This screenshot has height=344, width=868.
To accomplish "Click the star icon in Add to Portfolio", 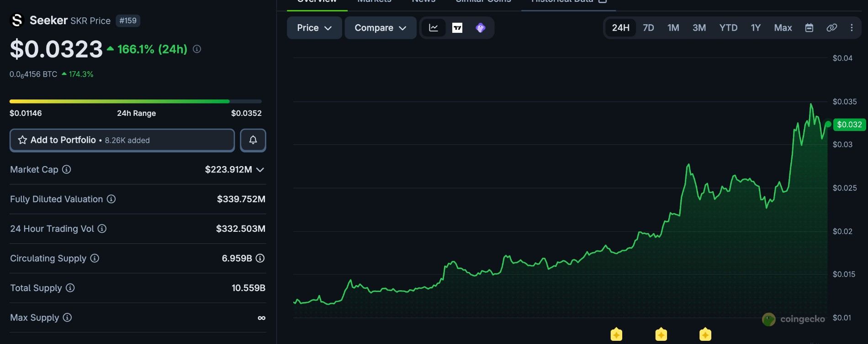I will pyautogui.click(x=22, y=140).
